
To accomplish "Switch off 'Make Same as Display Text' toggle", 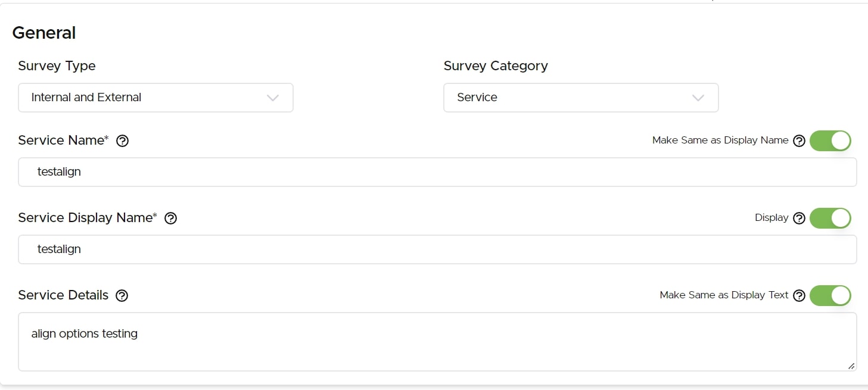I will (x=830, y=296).
